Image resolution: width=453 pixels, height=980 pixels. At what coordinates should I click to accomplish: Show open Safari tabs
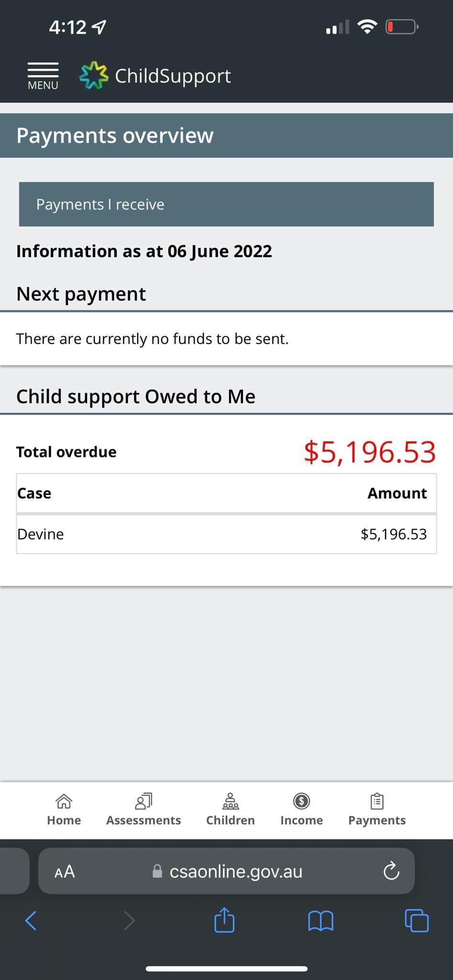pos(417,921)
